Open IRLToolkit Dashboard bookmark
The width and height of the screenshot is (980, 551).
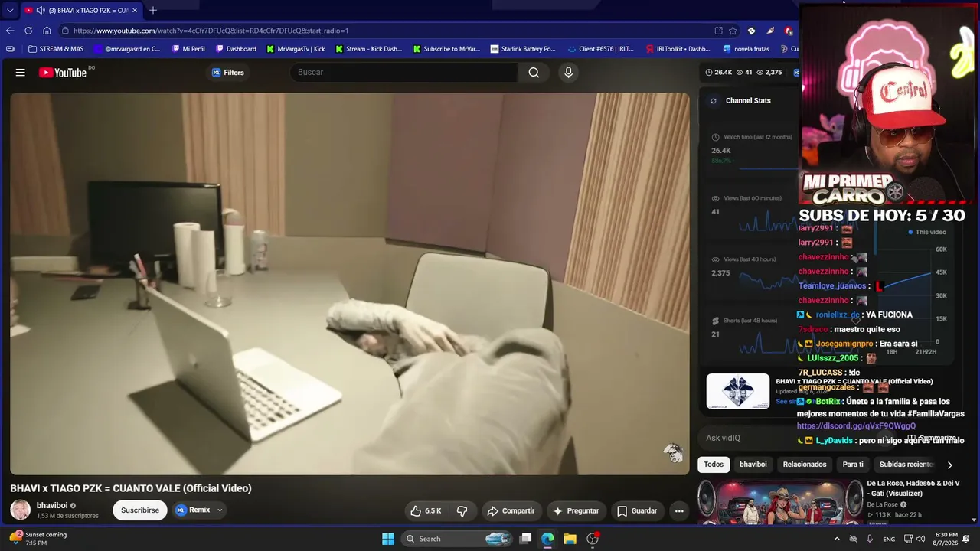(678, 49)
